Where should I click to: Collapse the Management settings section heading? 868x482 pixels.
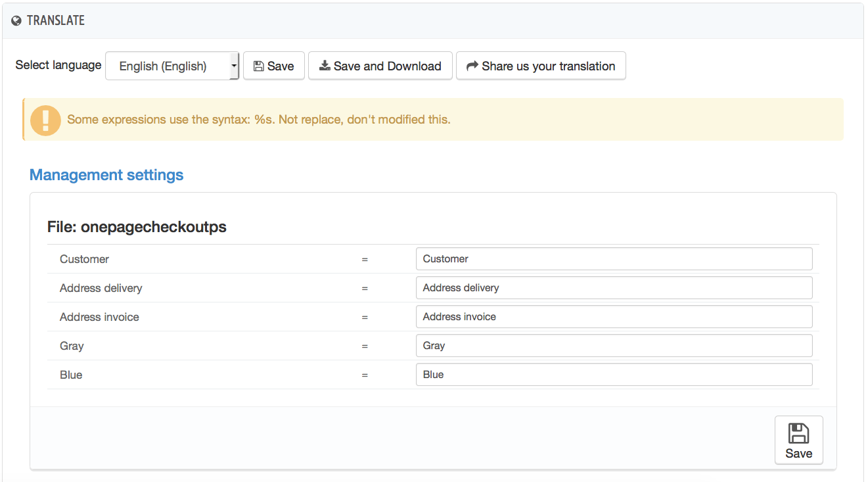pos(106,175)
